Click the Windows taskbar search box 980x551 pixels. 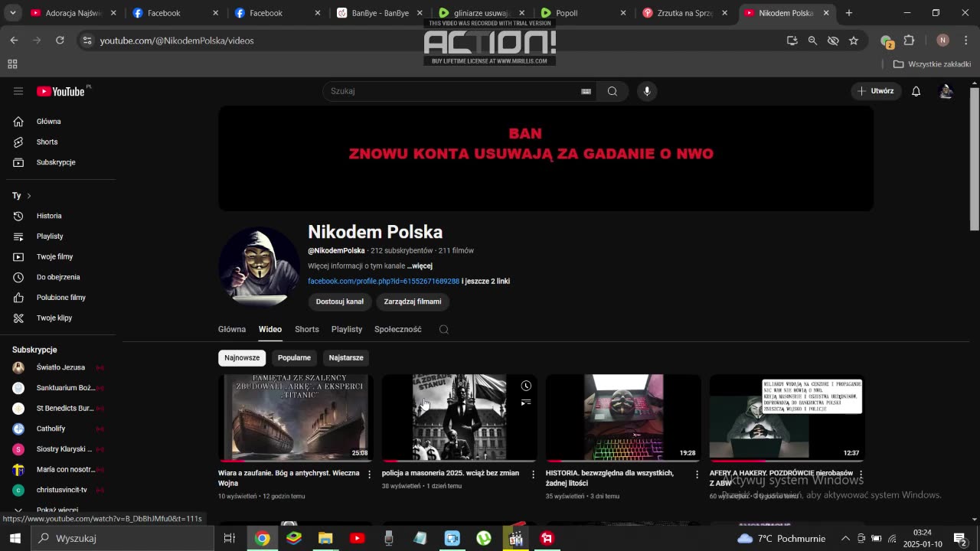pyautogui.click(x=122, y=538)
